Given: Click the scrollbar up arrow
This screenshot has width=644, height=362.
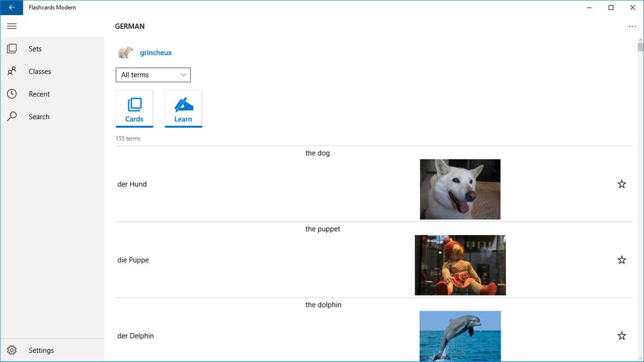Looking at the screenshot, I should (x=640, y=40).
